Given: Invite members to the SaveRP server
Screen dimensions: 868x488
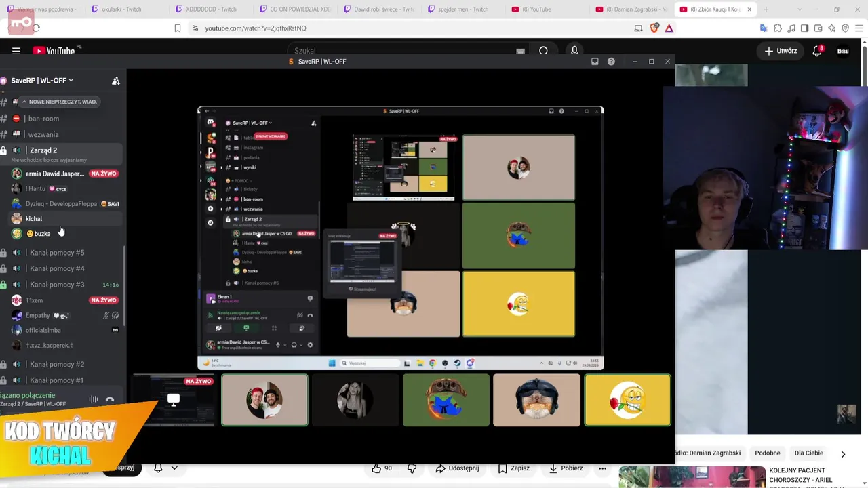Looking at the screenshot, I should (x=116, y=81).
